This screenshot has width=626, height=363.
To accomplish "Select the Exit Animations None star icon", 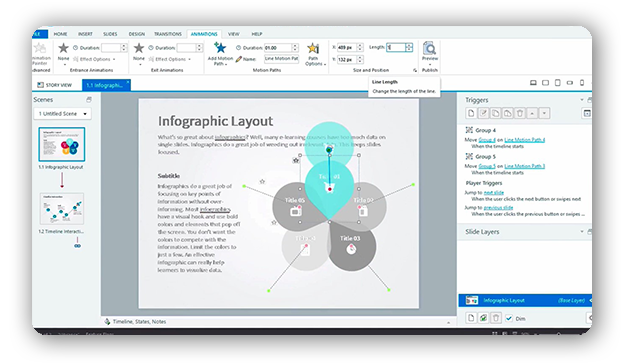I will pos(139,48).
